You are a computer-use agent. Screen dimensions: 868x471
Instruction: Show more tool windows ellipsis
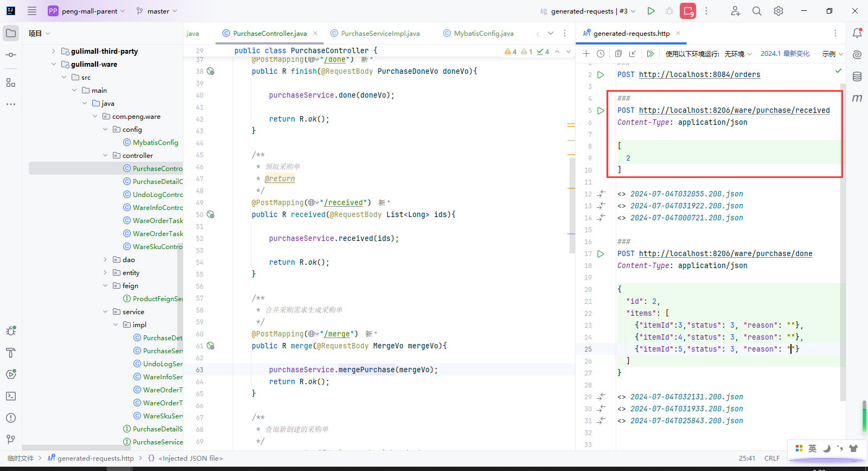coord(11,104)
